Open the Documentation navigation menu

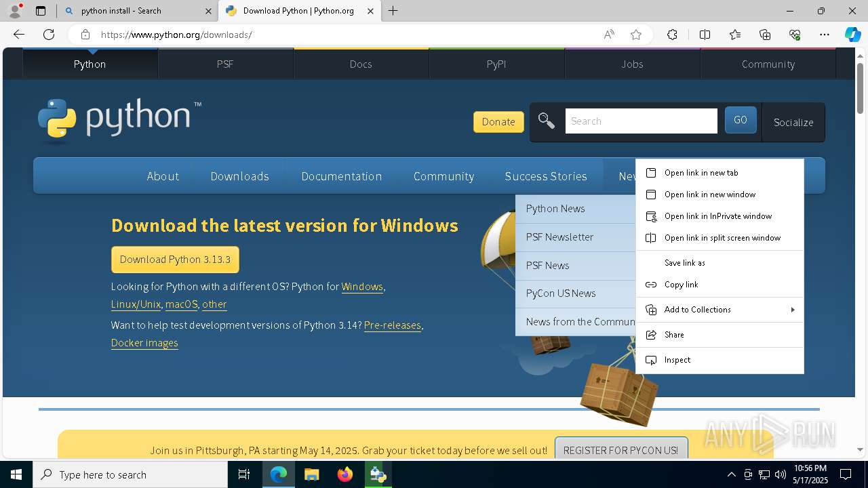[342, 176]
